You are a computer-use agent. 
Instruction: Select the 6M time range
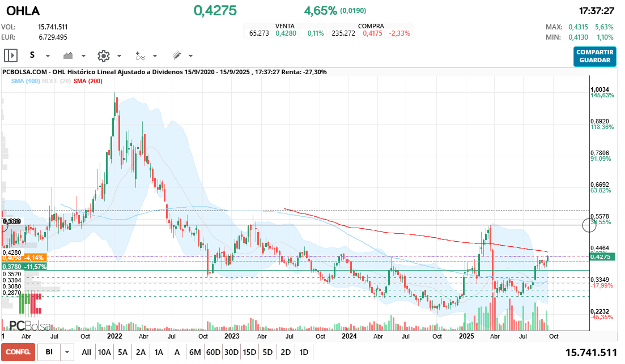(x=195, y=352)
